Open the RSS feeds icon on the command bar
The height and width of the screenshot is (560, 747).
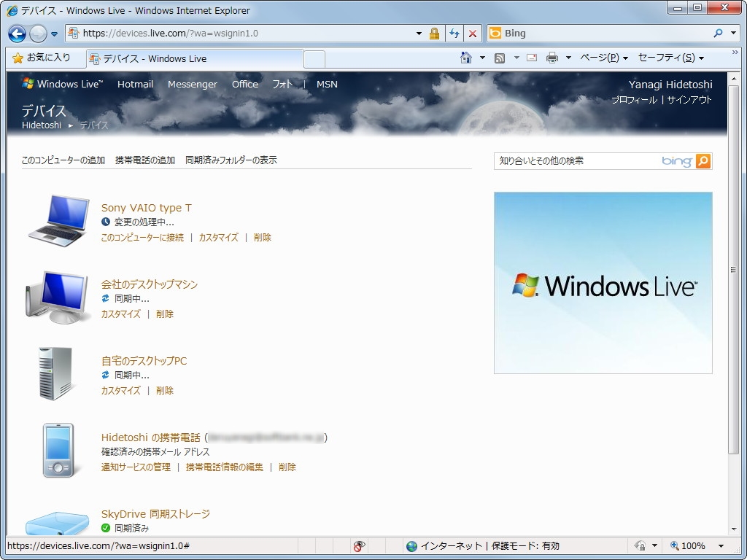[x=500, y=57]
